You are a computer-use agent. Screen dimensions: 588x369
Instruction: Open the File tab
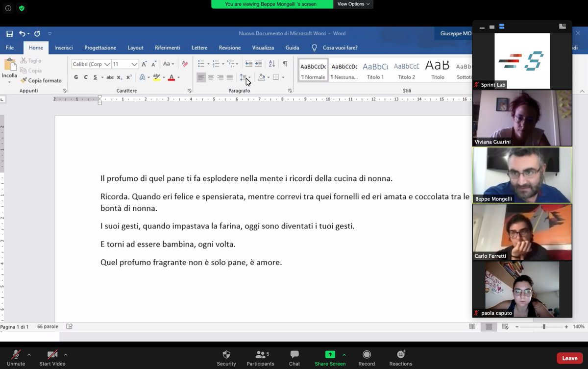click(x=10, y=48)
